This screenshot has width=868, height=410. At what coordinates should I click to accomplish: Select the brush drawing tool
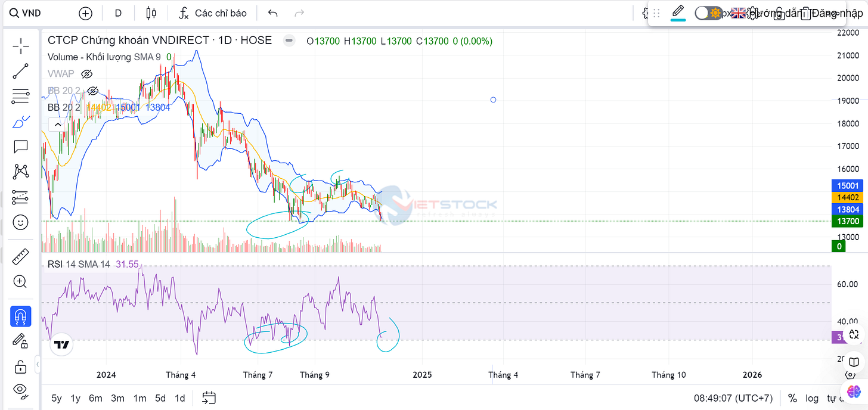pos(21,122)
